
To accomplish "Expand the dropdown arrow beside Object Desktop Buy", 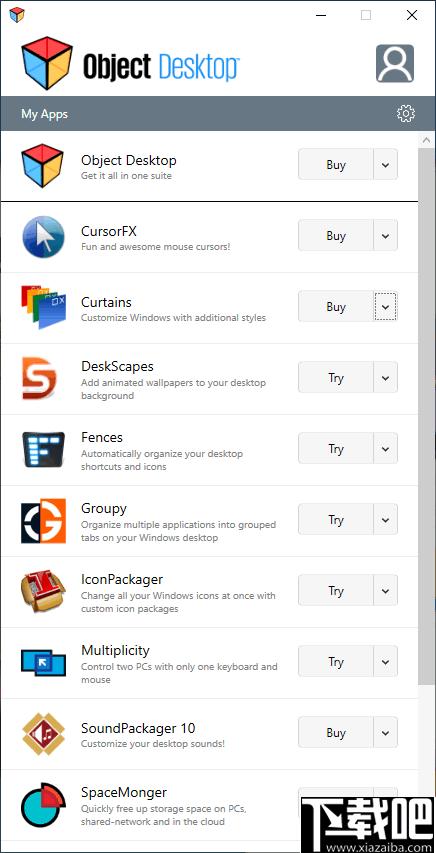I will tap(385, 164).
